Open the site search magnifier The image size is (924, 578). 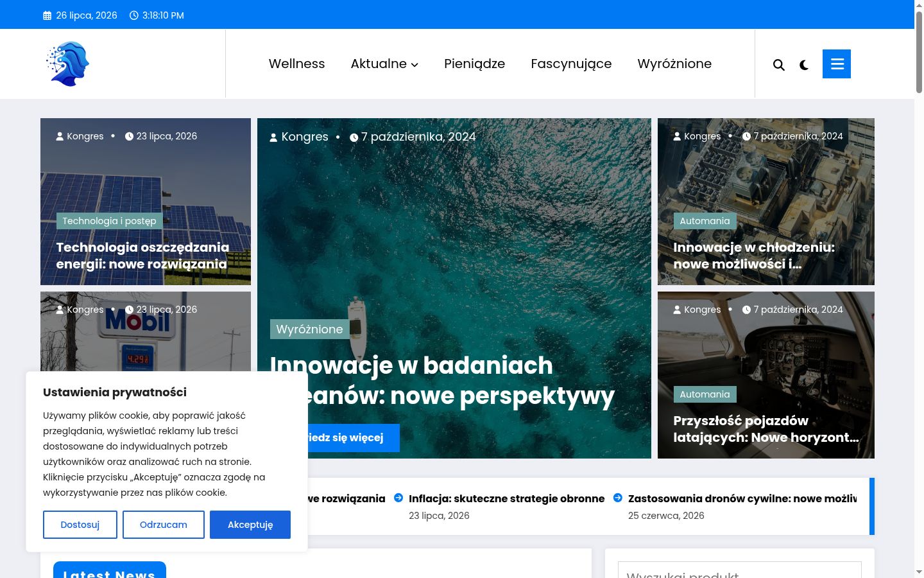click(x=779, y=65)
